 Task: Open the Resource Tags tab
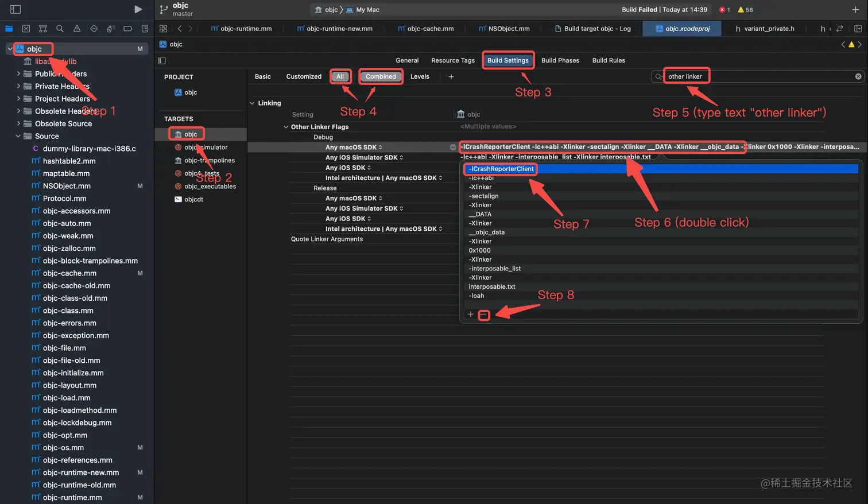point(453,60)
